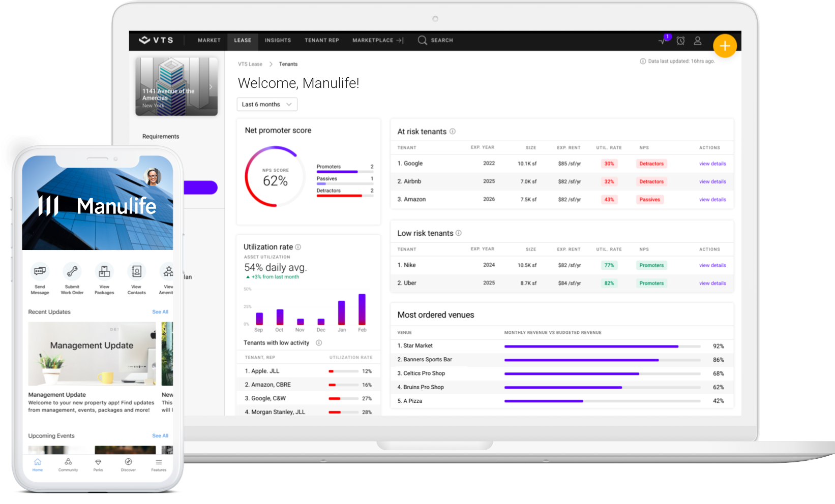Tap View Contacts icon on the phone
The height and width of the screenshot is (504, 835).
point(136,271)
